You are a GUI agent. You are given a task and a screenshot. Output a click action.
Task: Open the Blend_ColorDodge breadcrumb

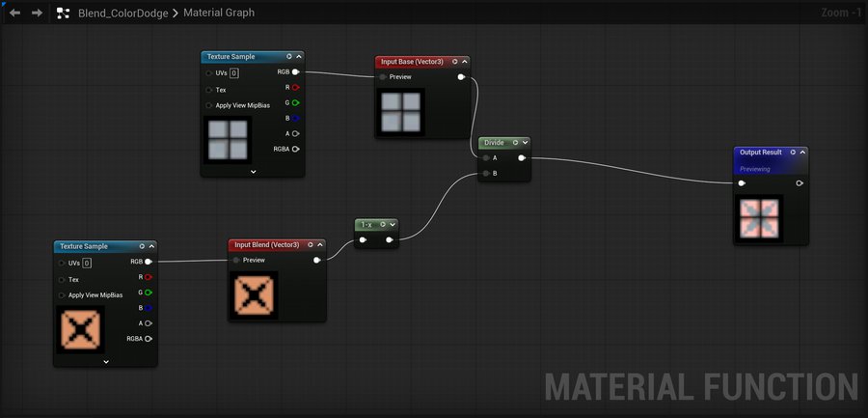pos(124,14)
